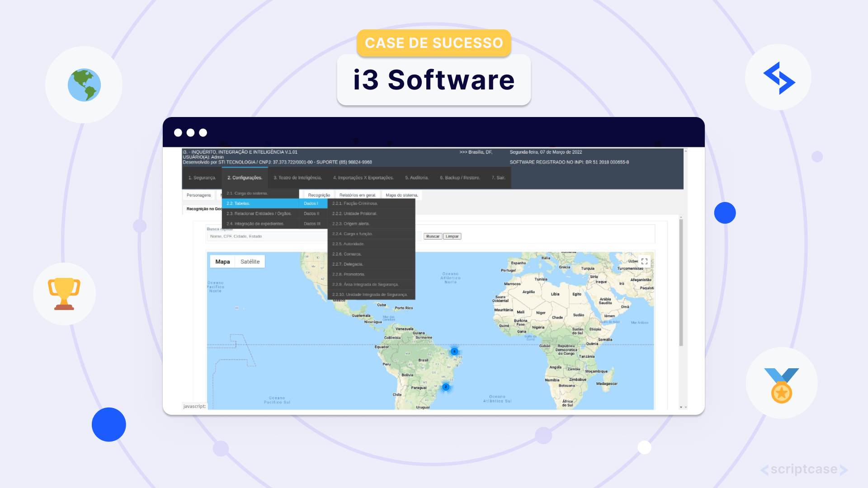Open the 1. Segurança menu
The height and width of the screenshot is (488, 868).
(202, 178)
